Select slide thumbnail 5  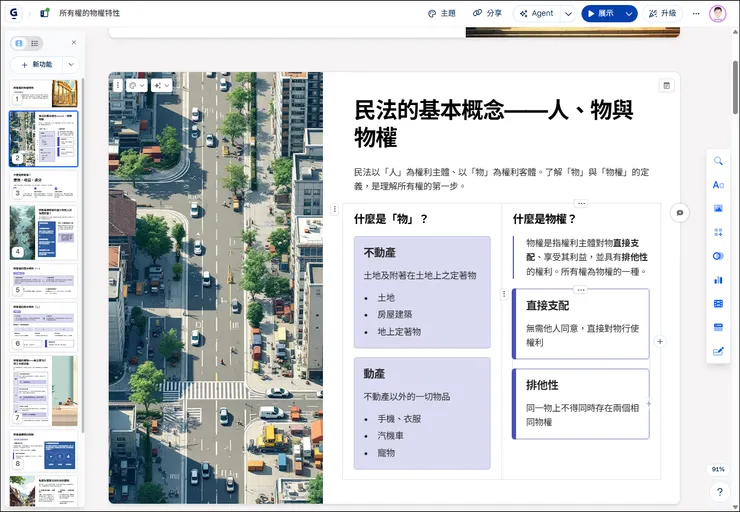[x=43, y=281]
